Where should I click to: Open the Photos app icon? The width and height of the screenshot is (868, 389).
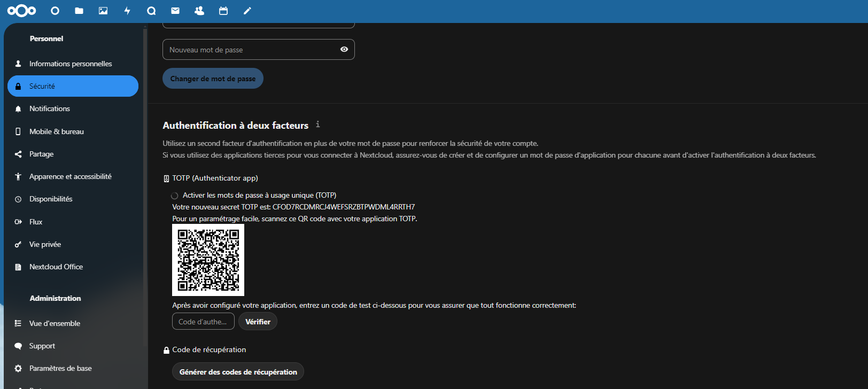(103, 11)
